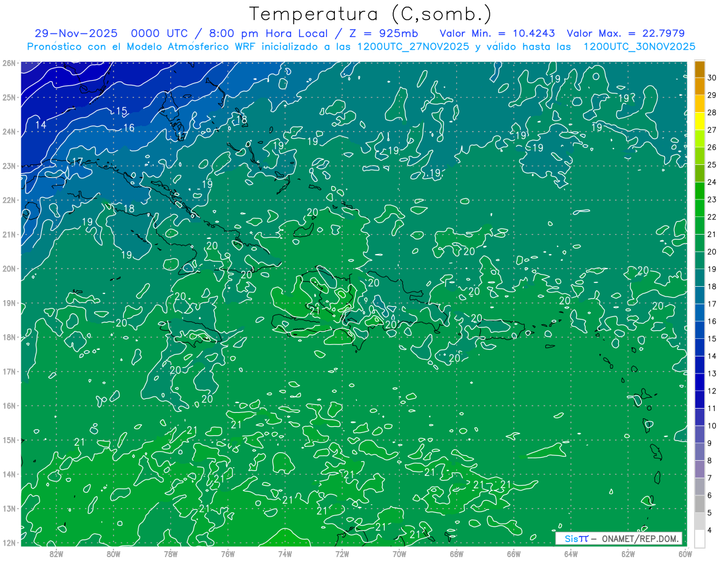Click the '78W' longitude axis label

[170, 553]
